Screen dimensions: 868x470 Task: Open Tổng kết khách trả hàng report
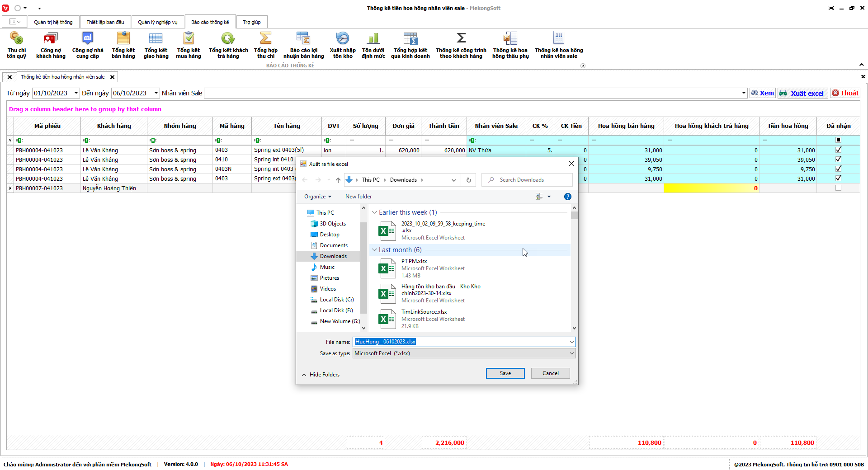pyautogui.click(x=228, y=45)
